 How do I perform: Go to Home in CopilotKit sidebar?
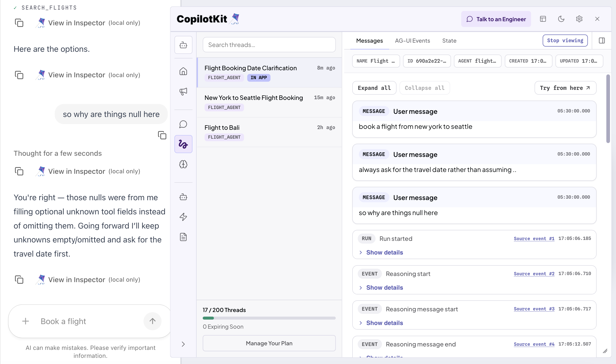tap(183, 71)
